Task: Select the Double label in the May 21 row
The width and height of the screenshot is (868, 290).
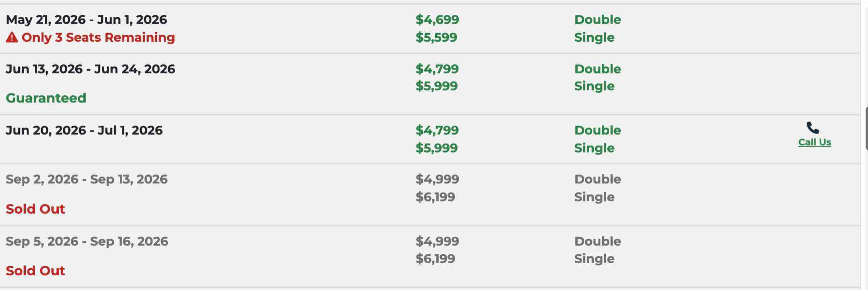Action: coord(597,20)
